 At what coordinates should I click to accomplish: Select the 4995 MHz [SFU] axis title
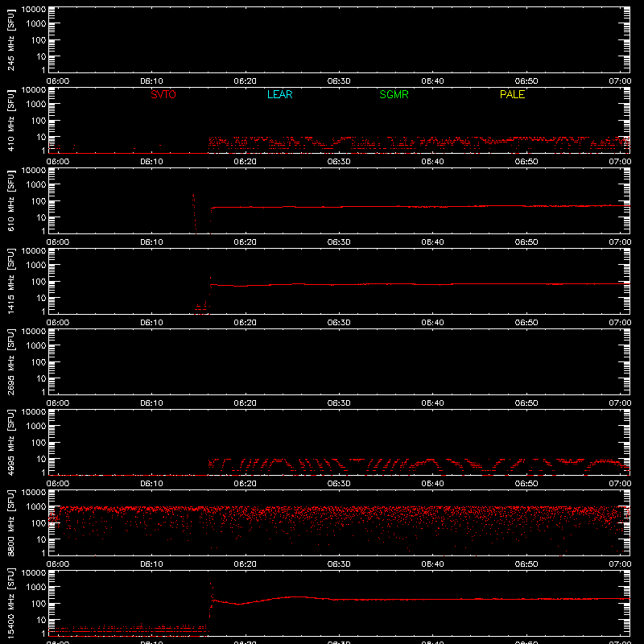click(10, 442)
